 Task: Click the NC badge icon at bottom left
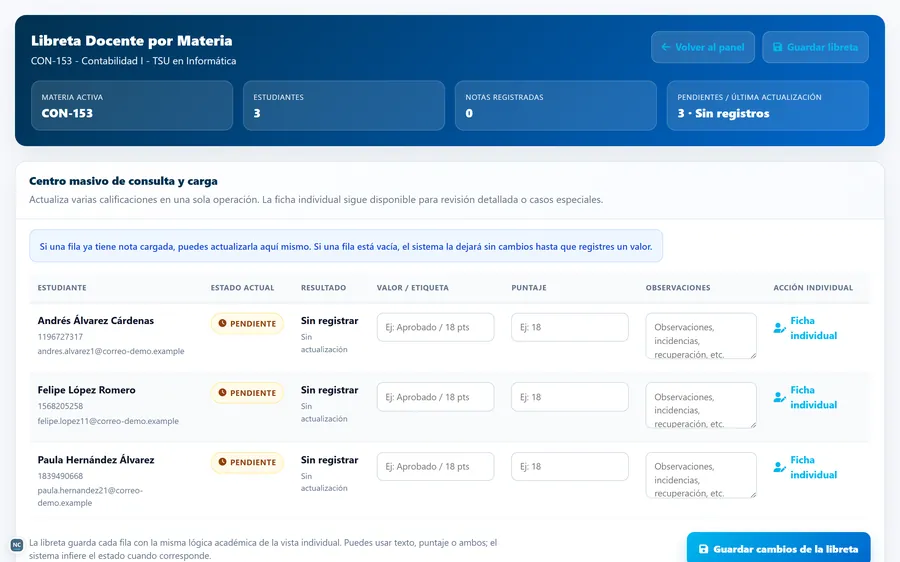pyautogui.click(x=17, y=545)
